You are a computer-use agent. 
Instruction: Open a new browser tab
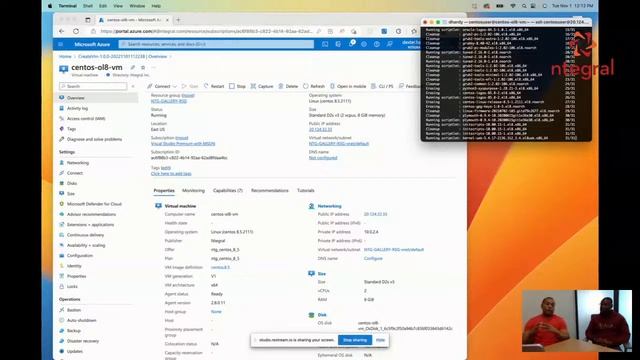tap(178, 20)
